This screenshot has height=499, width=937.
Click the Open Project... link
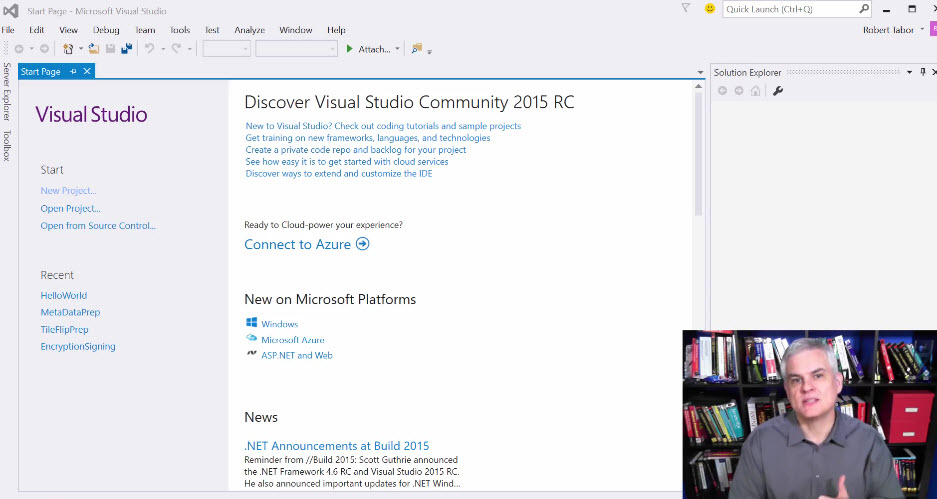pyautogui.click(x=70, y=209)
